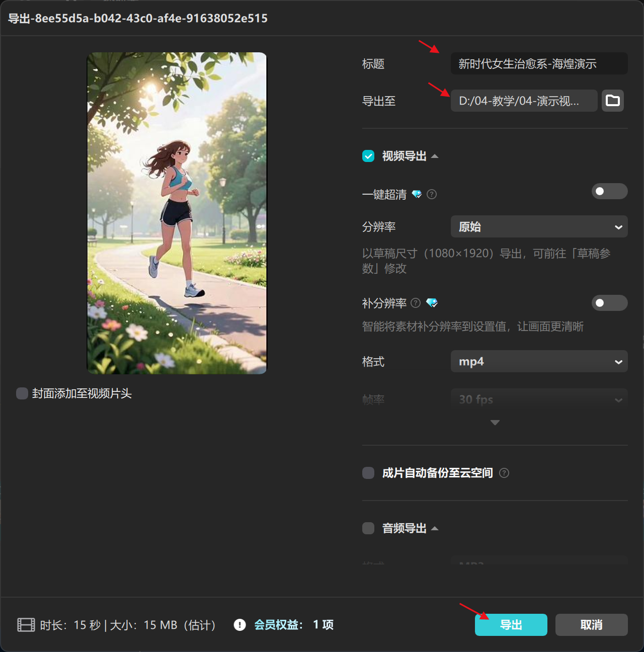Open the 分辨率 resolution dropdown

(539, 226)
